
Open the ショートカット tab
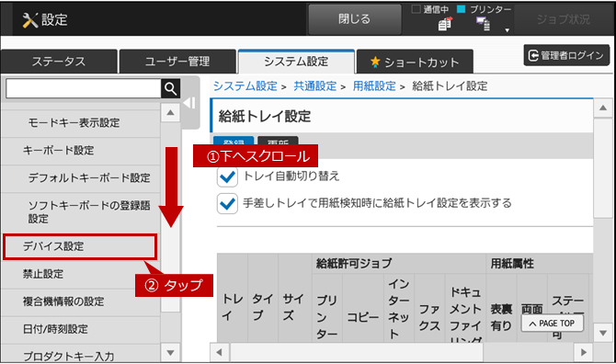[415, 62]
